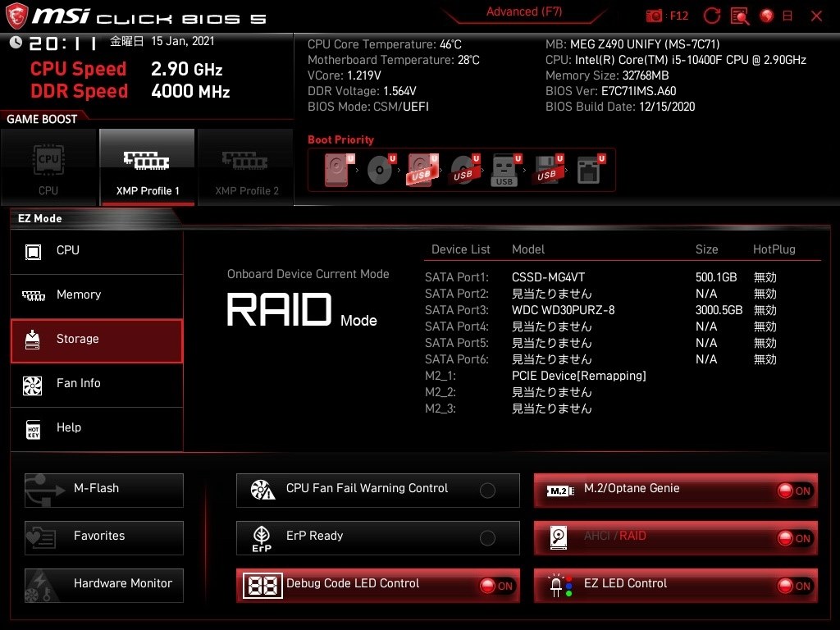Open Favorites
The width and height of the screenshot is (840, 630).
tap(104, 538)
